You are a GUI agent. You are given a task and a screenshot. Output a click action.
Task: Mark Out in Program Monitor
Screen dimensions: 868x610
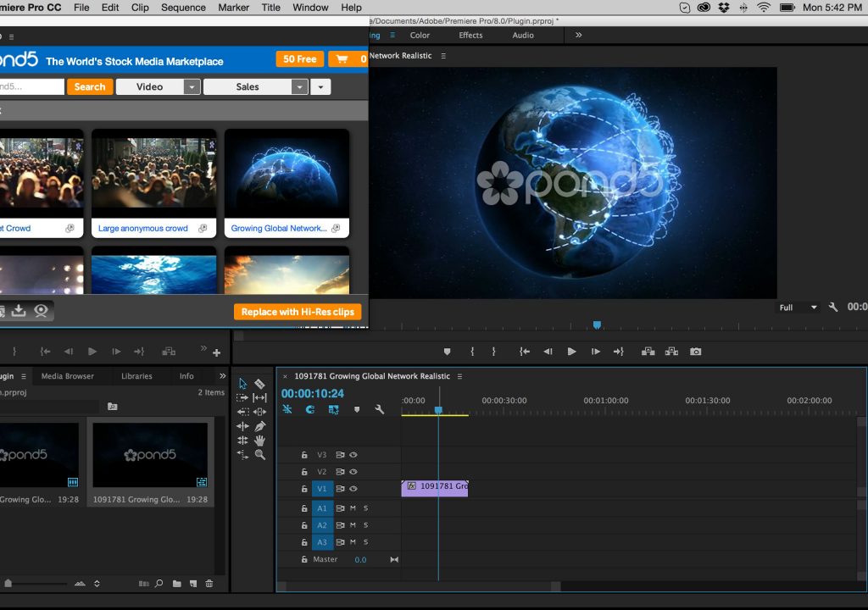[494, 352]
